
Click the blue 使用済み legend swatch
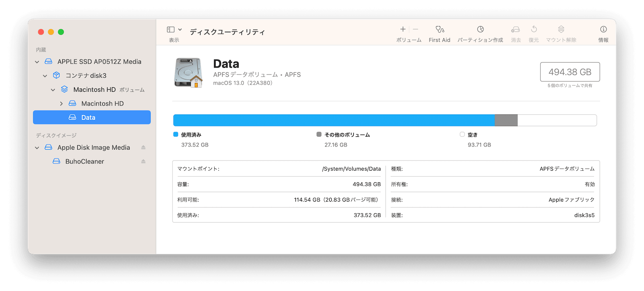pos(175,134)
